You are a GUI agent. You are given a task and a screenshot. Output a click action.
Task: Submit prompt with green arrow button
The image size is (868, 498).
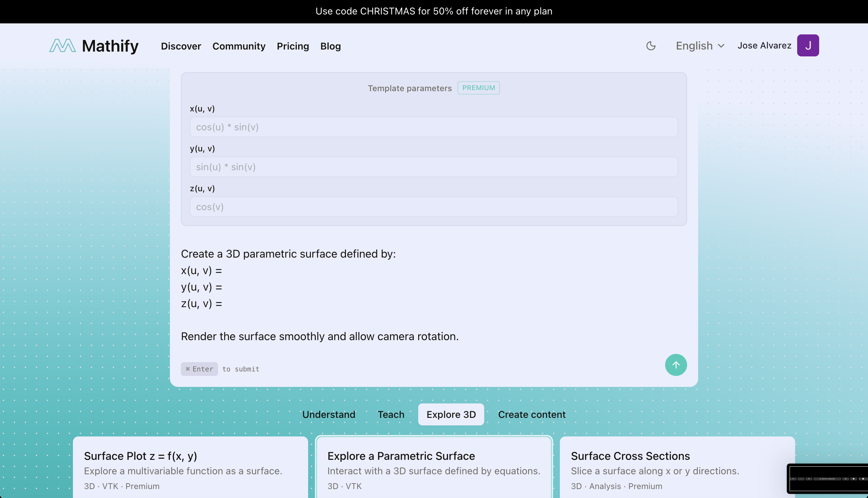point(675,365)
